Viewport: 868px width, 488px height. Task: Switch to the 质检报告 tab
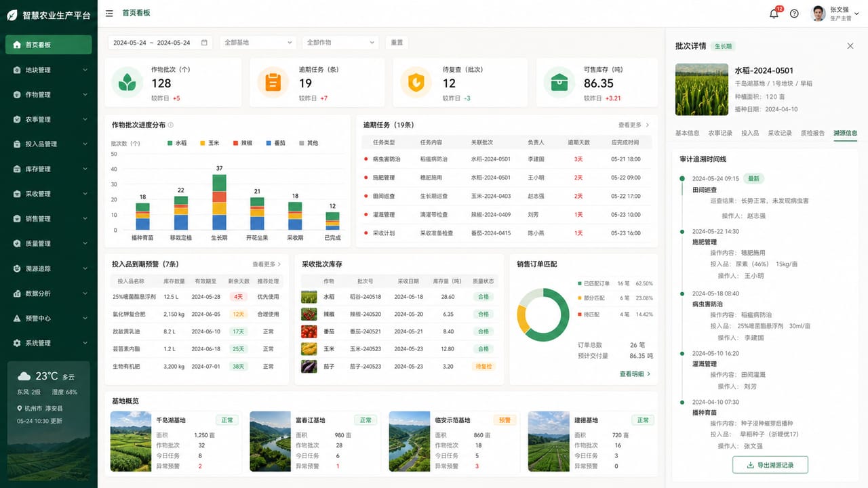[x=812, y=133]
